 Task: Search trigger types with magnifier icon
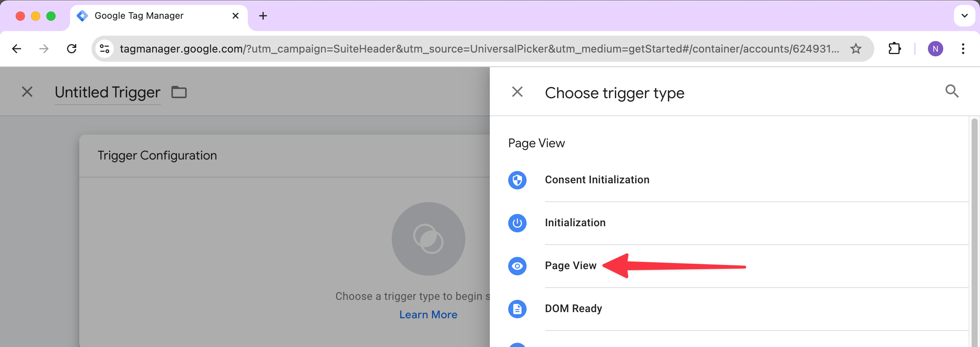952,92
